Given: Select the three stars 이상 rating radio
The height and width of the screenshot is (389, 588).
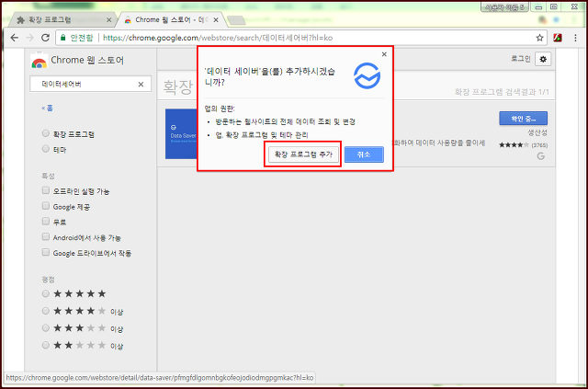Looking at the screenshot, I should (46, 328).
